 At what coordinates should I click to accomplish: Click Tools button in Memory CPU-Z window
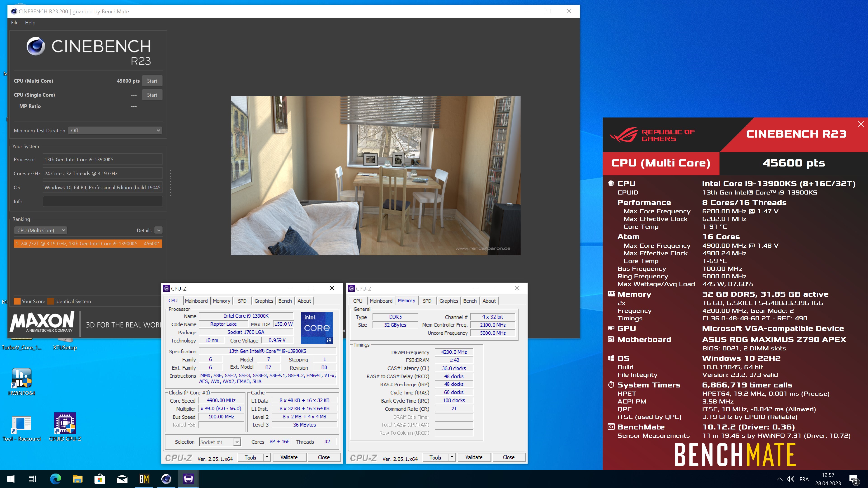[x=435, y=457]
